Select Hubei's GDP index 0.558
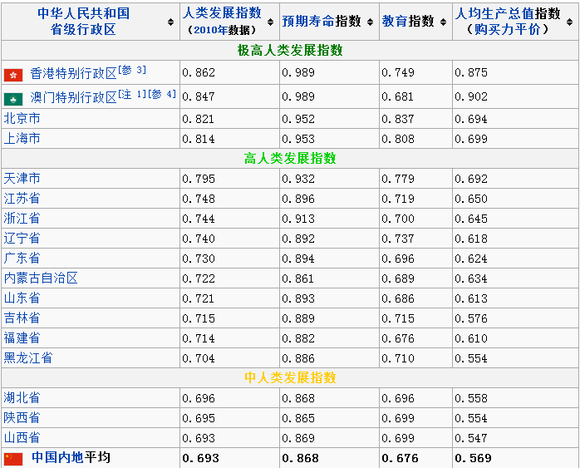This screenshot has height=468, width=580. pos(471,399)
